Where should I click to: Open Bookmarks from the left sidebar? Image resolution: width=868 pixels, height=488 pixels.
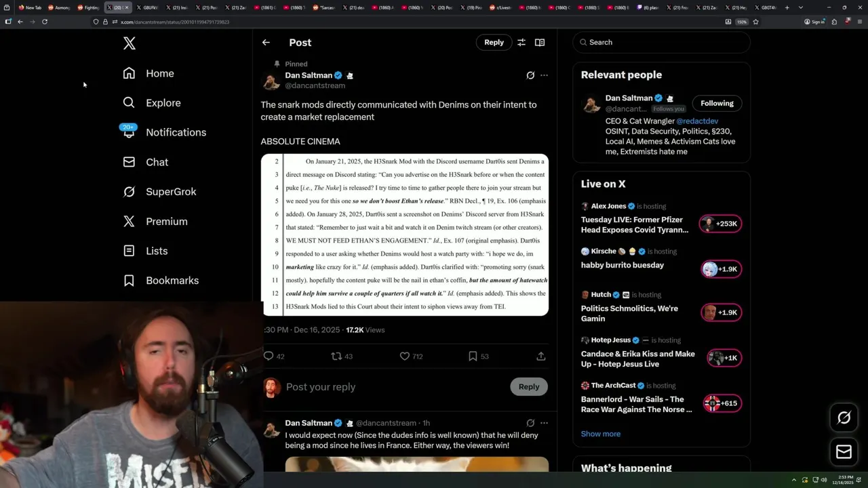point(161,281)
